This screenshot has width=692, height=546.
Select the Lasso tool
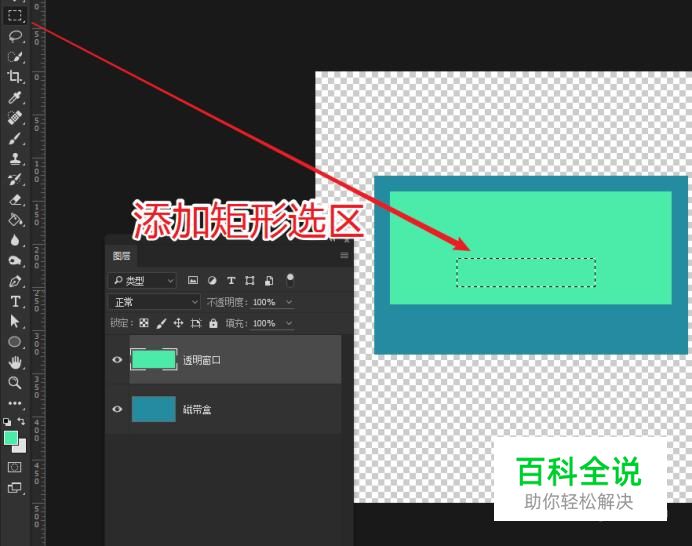[15, 36]
